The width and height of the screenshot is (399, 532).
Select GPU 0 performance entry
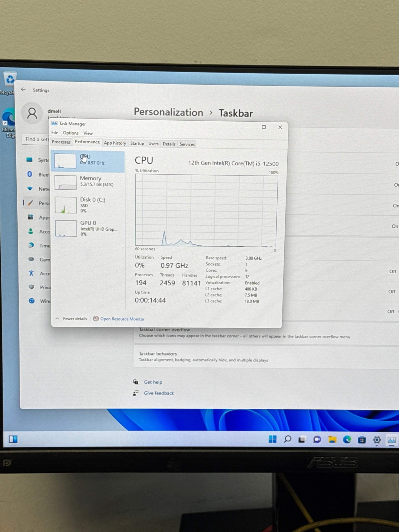click(88, 228)
